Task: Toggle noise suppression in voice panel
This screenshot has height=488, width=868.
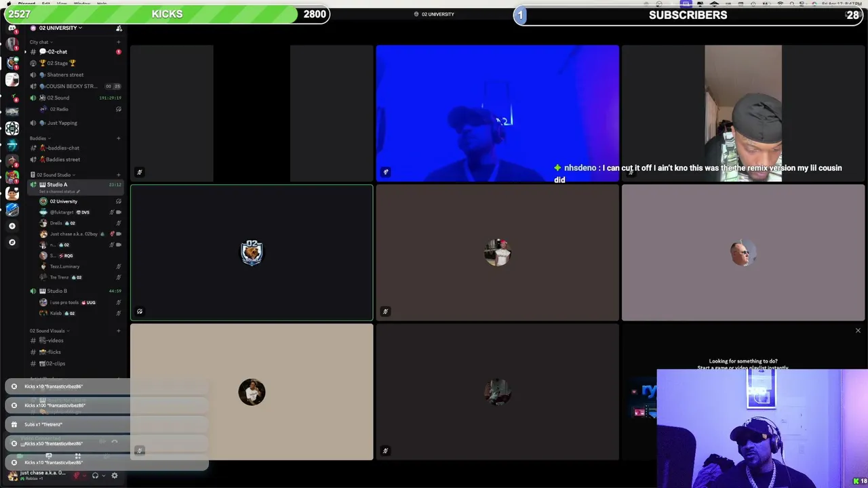Action: (102, 442)
